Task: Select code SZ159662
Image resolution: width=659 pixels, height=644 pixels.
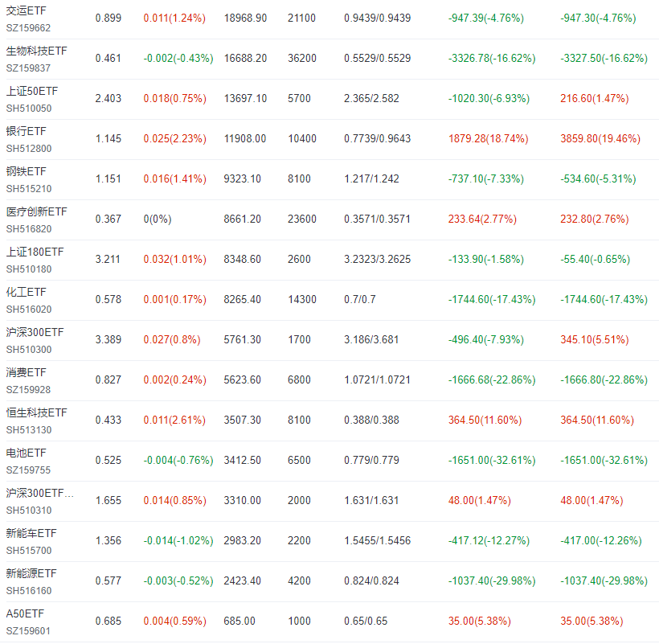Action: point(28,28)
